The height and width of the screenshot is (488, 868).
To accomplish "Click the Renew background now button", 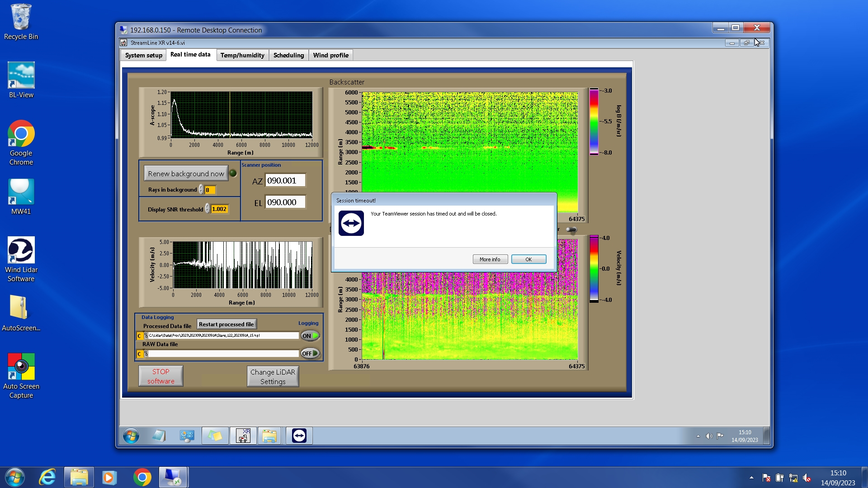I will pyautogui.click(x=186, y=174).
